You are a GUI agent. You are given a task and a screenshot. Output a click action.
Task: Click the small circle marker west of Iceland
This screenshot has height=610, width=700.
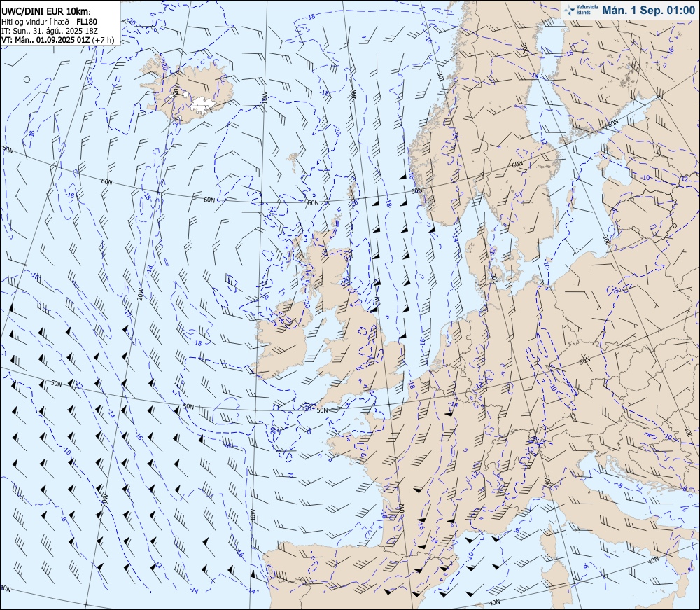click(27, 79)
